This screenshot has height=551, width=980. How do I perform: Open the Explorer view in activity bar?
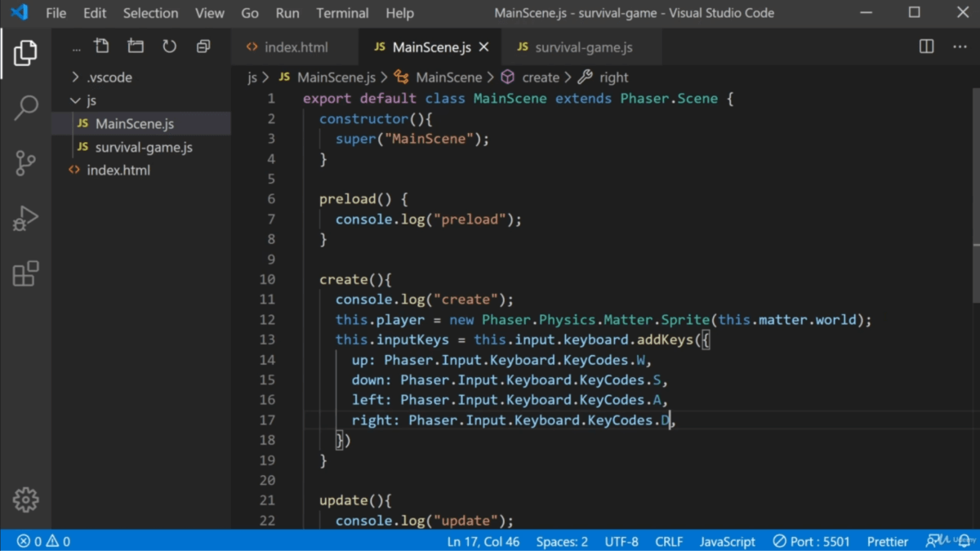[25, 53]
